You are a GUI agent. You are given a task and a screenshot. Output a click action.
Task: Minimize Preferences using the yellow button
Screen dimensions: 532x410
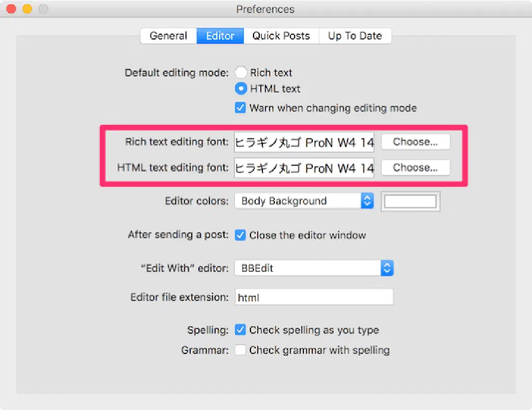coord(27,9)
